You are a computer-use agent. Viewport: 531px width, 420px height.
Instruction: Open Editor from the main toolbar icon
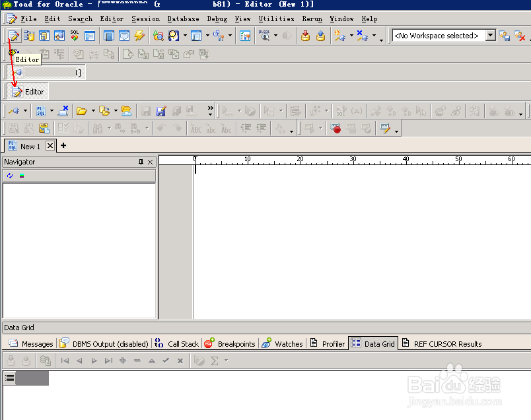click(x=14, y=36)
